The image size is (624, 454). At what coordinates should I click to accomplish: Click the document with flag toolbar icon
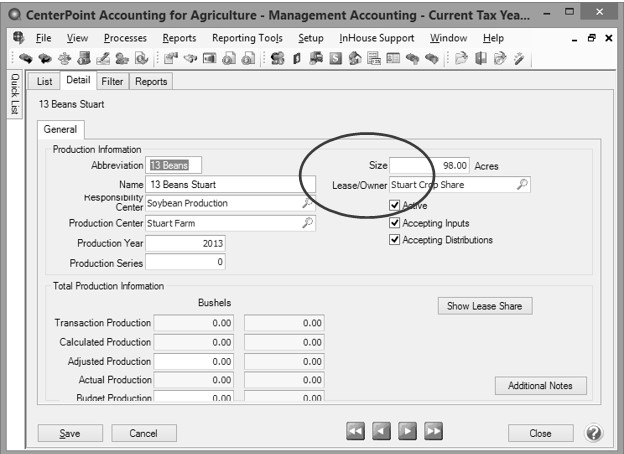click(x=171, y=59)
